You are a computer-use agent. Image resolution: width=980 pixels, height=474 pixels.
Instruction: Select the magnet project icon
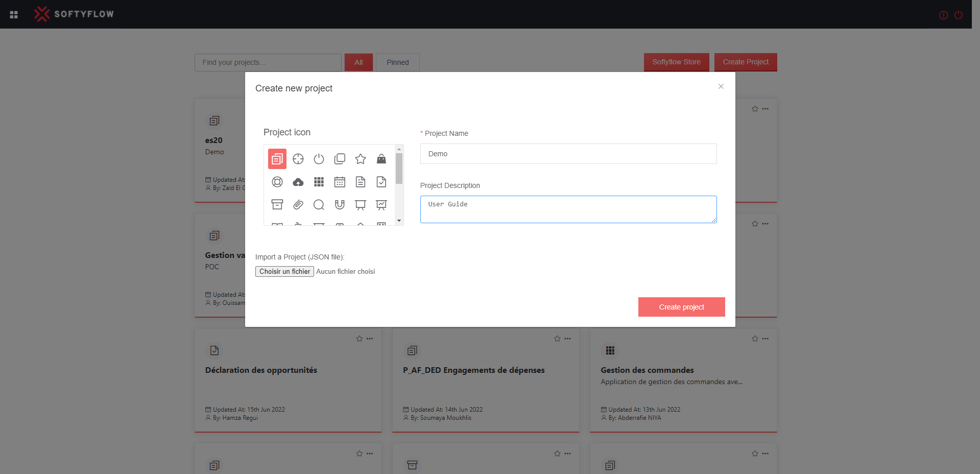tap(340, 205)
